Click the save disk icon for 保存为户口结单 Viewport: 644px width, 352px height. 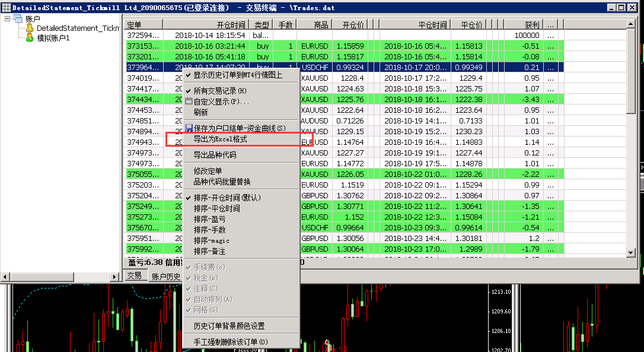pyautogui.click(x=189, y=128)
